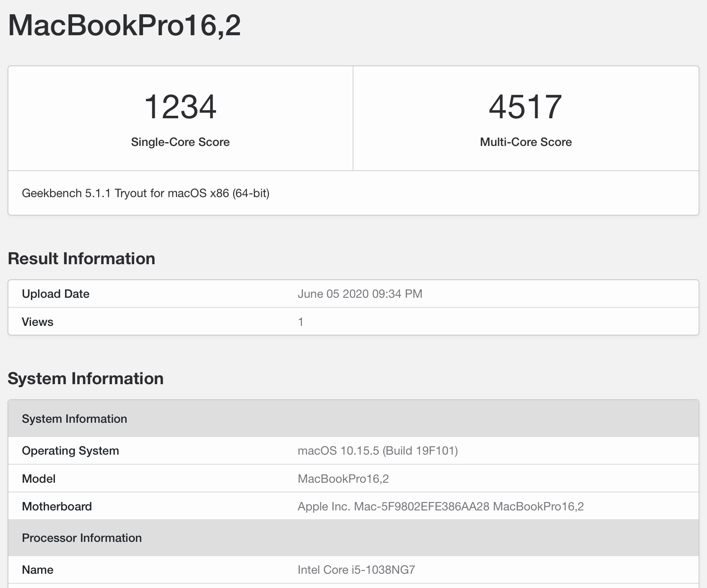Viewport: 707px width, 588px height.
Task: Click the Multi-Core Score label
Action: (x=526, y=142)
